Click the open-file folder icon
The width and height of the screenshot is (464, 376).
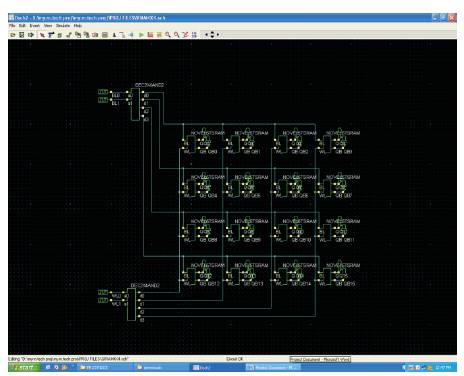pos(13,35)
